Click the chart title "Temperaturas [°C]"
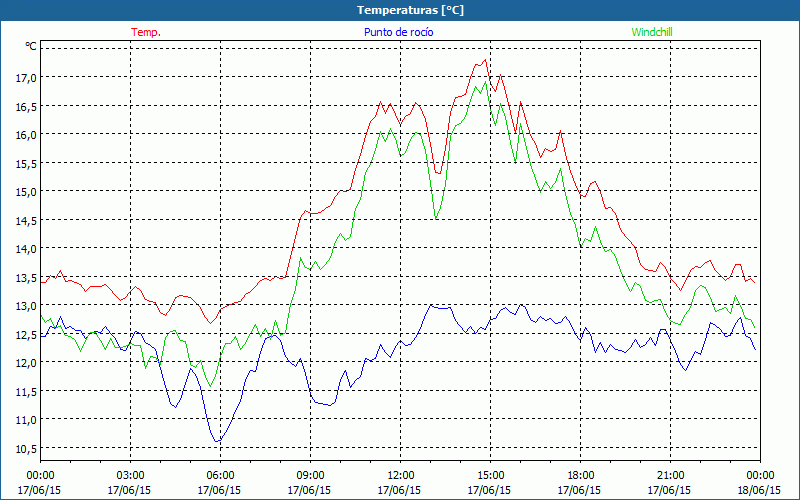The height and width of the screenshot is (500, 800). (x=410, y=10)
